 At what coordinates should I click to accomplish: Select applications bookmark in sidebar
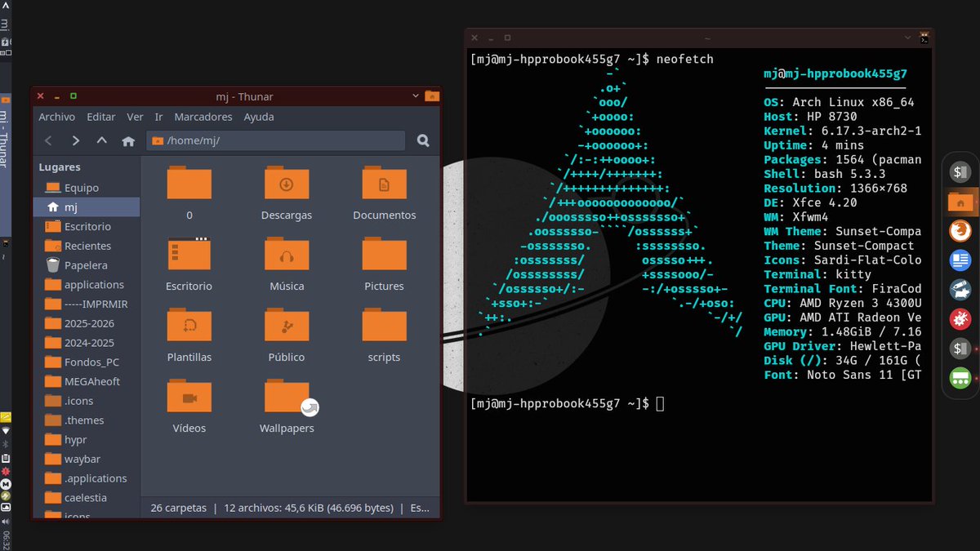(87, 285)
